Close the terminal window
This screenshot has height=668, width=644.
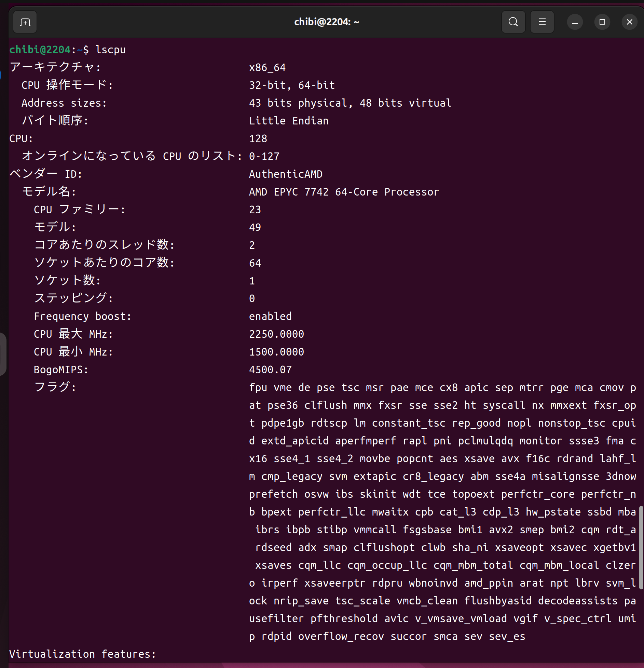[629, 22]
